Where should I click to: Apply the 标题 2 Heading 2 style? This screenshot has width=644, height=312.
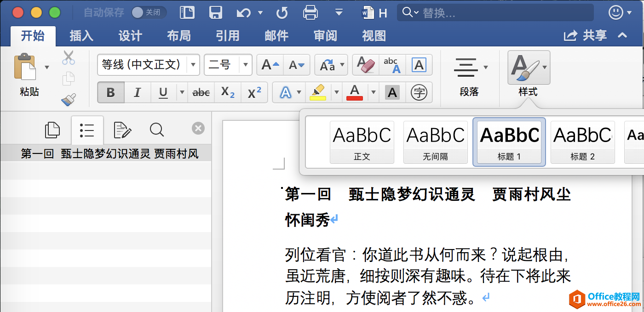[583, 142]
